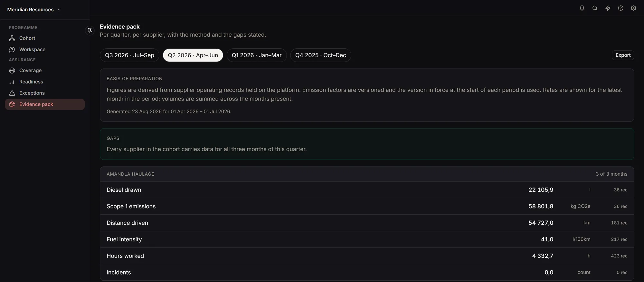The height and width of the screenshot is (282, 644).
Task: Go to Cohort in the sidebar
Action: 45,38
